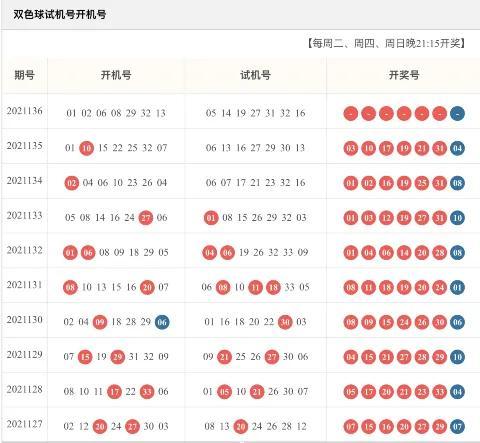Screen dimensions: 480x443
Task: Click the 期号 column header
Action: pos(24,75)
